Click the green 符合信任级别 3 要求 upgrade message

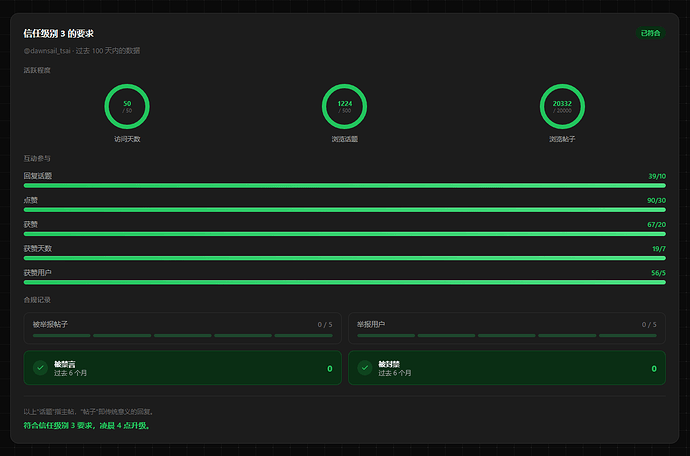pyautogui.click(x=87, y=426)
